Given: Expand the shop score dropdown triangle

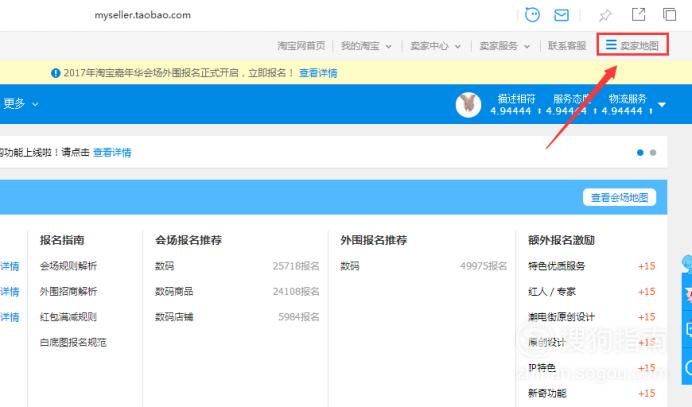Looking at the screenshot, I should 662,105.
